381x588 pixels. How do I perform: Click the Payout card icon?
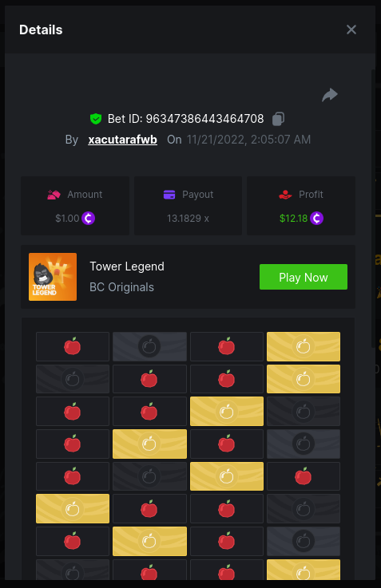pos(169,195)
